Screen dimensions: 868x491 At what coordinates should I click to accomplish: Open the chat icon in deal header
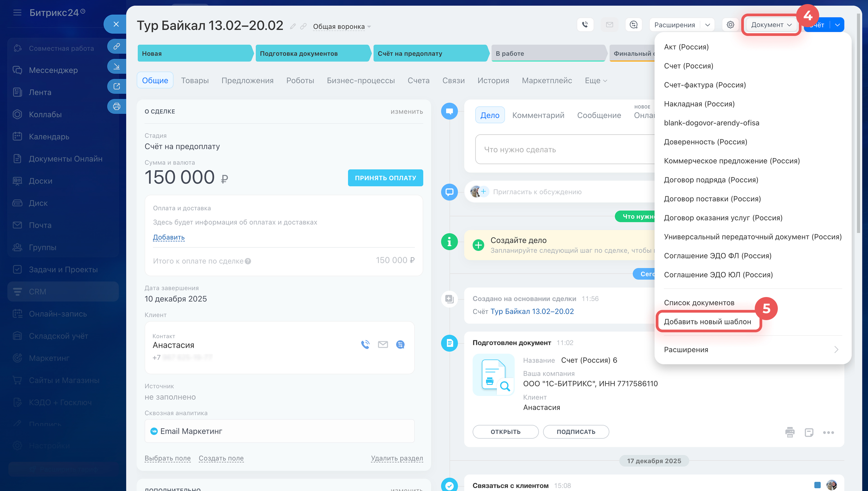click(x=633, y=25)
